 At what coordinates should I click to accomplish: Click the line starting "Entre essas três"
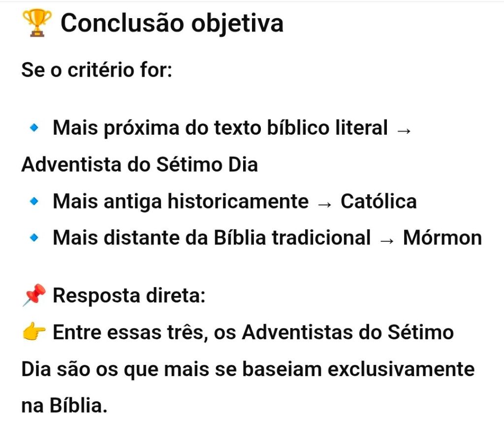click(x=253, y=333)
